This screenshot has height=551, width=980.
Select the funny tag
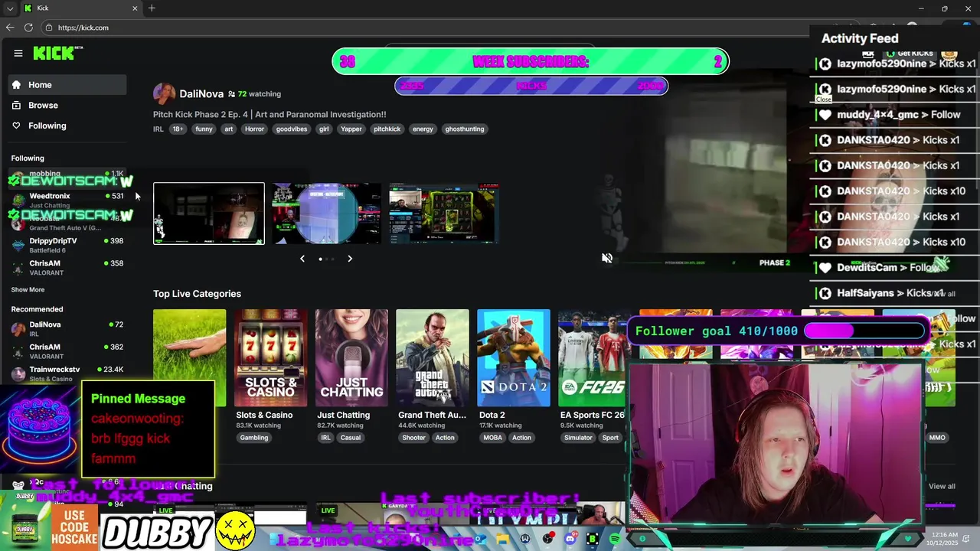click(x=204, y=129)
